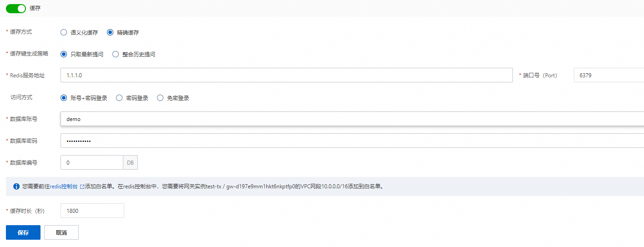Click the 数据库编号 label text

(x=24, y=162)
